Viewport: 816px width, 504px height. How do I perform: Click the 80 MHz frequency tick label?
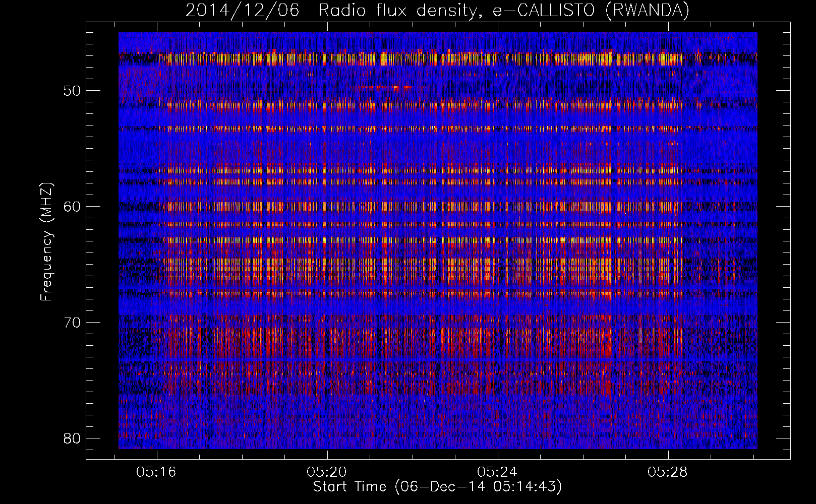[73, 438]
